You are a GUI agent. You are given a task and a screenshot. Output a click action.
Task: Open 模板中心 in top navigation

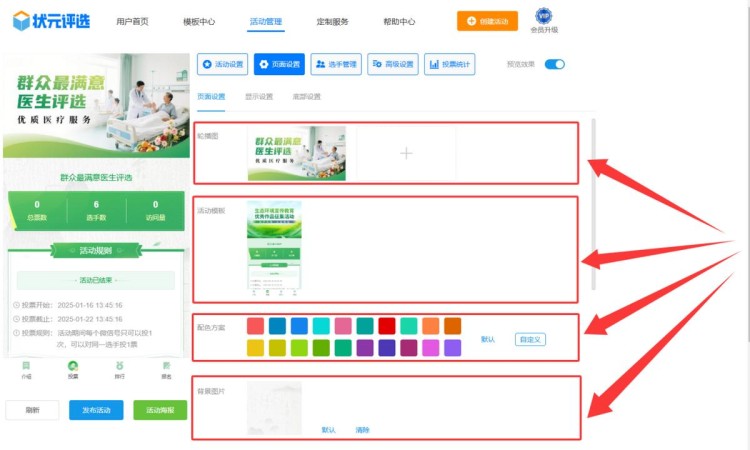[x=199, y=21]
